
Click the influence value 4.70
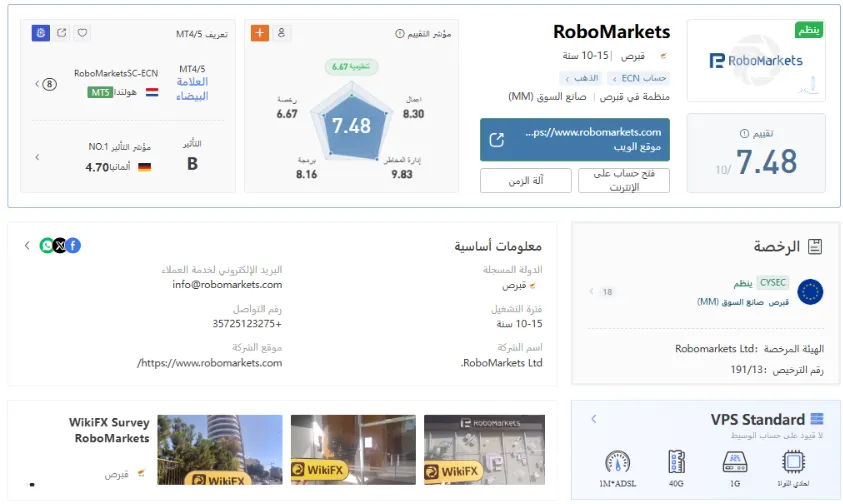97,168
